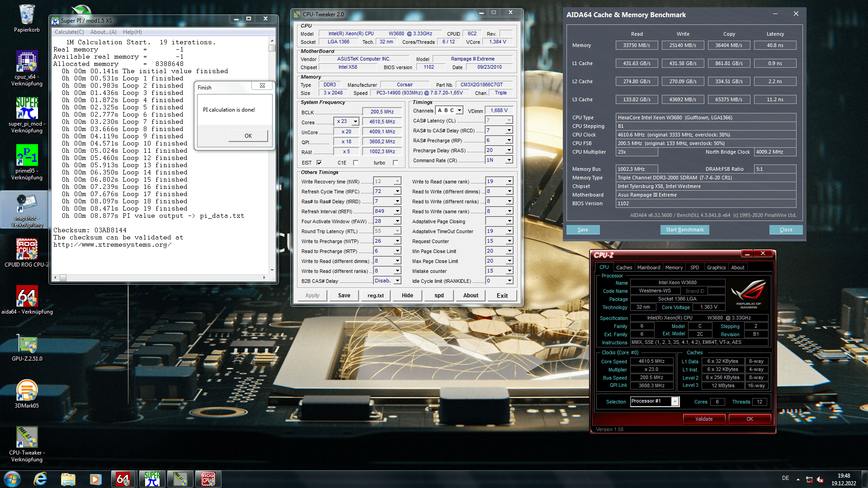This screenshot has height=488, width=868.
Task: Open the prime95 desktop shortcut
Action: point(27,162)
